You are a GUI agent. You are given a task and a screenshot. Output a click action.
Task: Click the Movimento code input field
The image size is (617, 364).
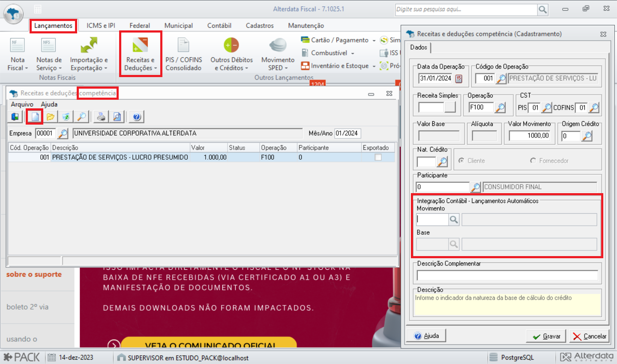click(x=432, y=220)
